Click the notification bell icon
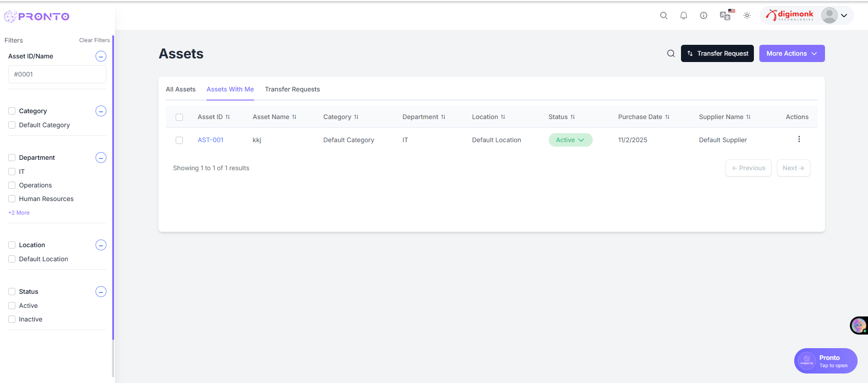This screenshot has width=868, height=383. [x=683, y=15]
